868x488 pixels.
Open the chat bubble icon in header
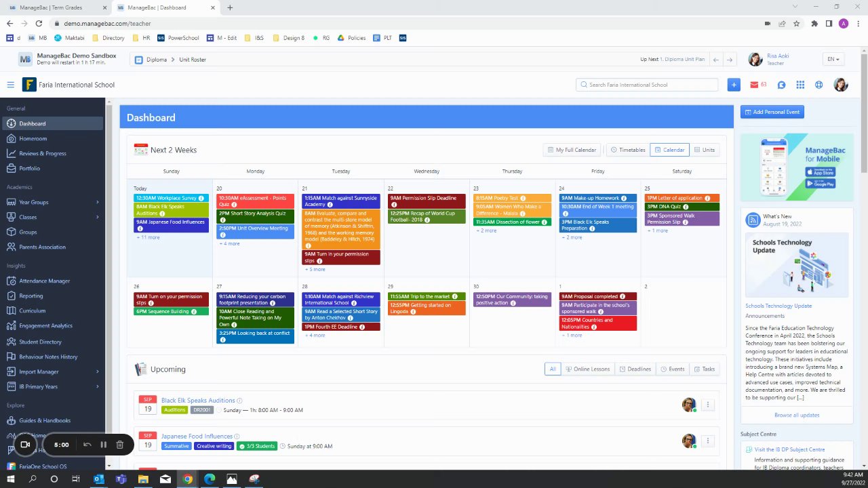[782, 85]
